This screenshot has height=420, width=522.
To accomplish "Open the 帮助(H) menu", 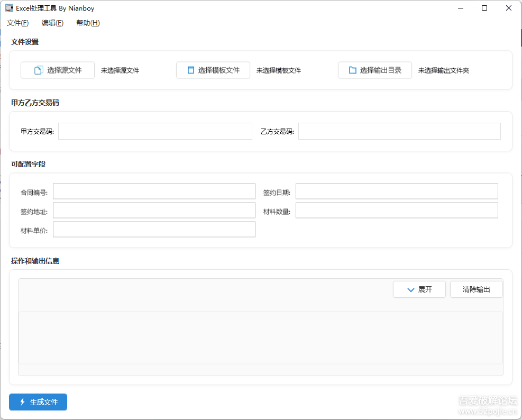I will tap(88, 23).
